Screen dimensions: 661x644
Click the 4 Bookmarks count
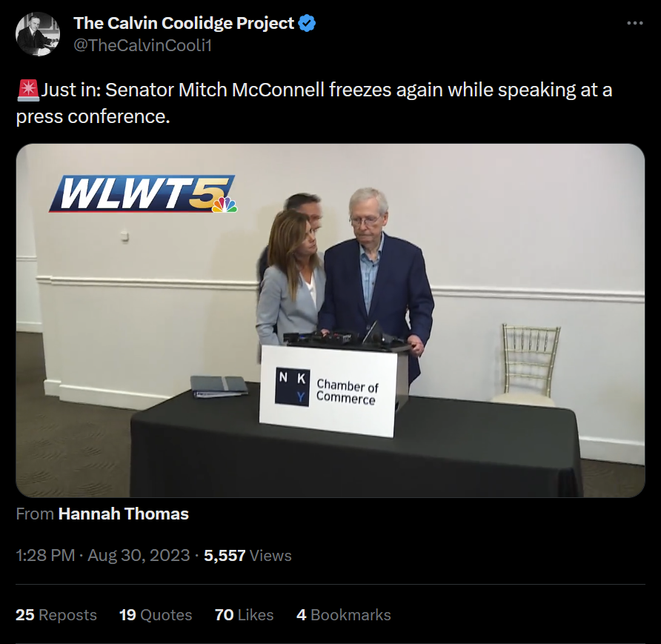click(x=344, y=615)
